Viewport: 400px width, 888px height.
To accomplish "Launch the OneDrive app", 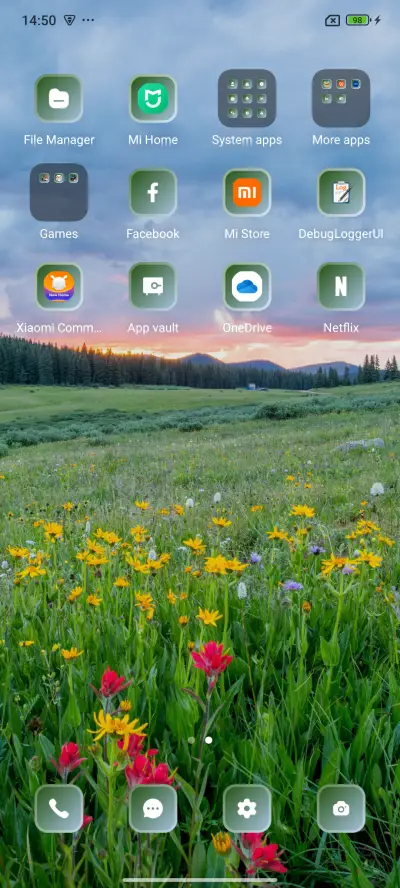I will 247,287.
